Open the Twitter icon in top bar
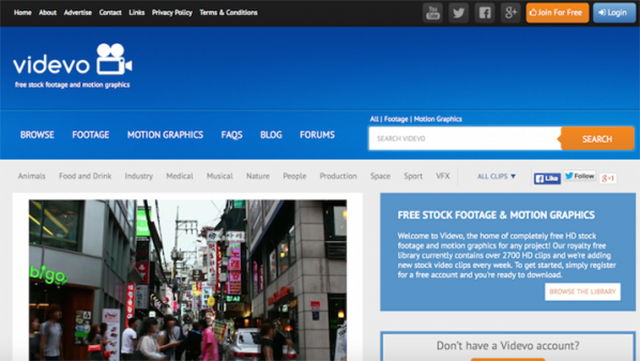The width and height of the screenshot is (640, 361). point(459,13)
